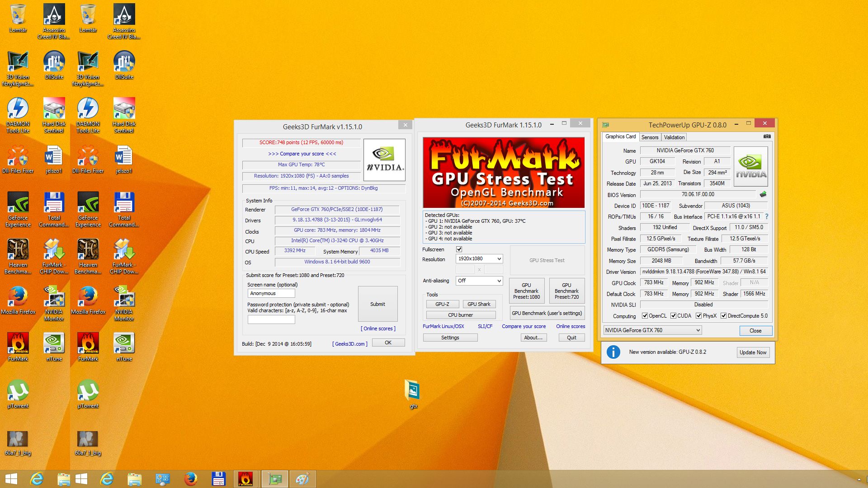Submit the FurMark score
Screen dimensions: 868x488
[377, 304]
